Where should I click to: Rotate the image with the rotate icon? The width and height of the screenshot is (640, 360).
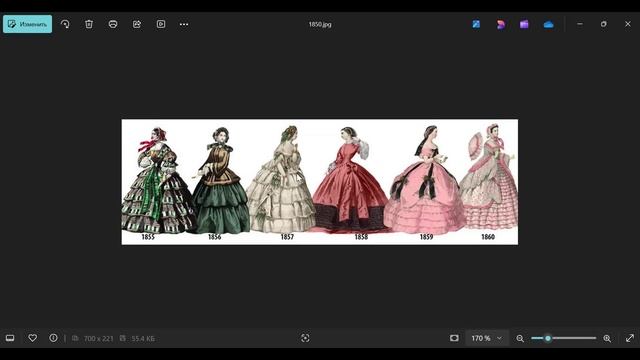(x=65, y=24)
